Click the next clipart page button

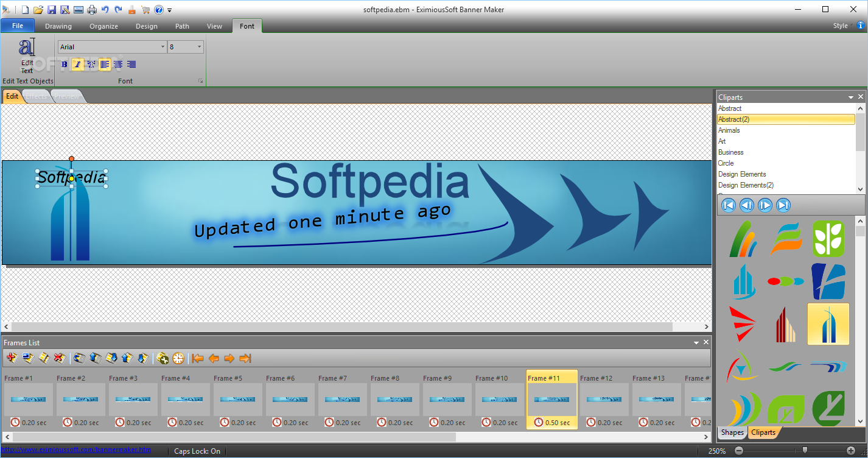pyautogui.click(x=765, y=205)
